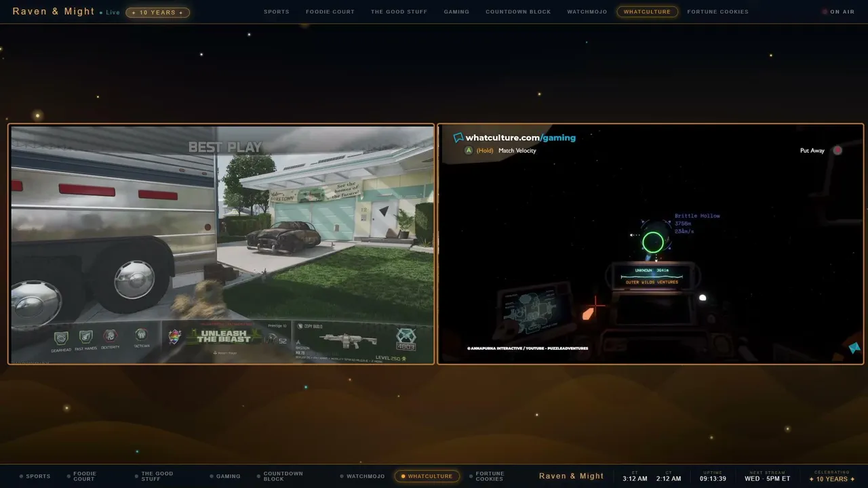Image resolution: width=868 pixels, height=488 pixels.
Task: Select WatchMojo in the bottom schedule bar
Action: tap(362, 476)
